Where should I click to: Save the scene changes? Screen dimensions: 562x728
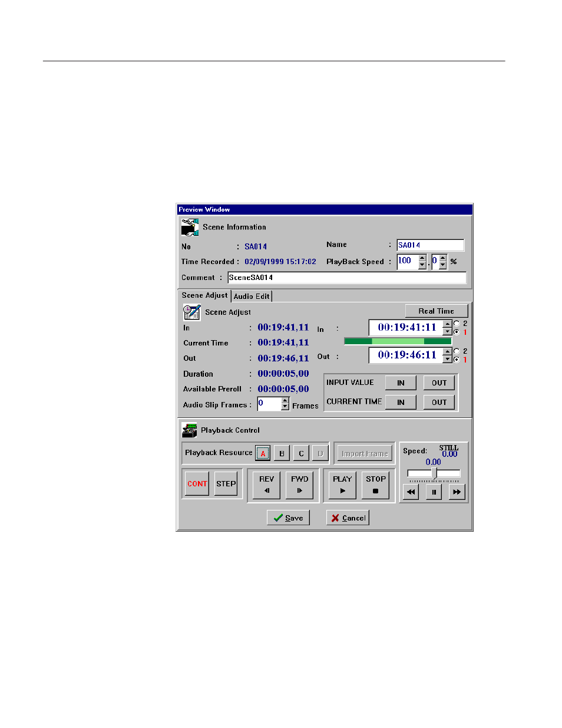(288, 518)
